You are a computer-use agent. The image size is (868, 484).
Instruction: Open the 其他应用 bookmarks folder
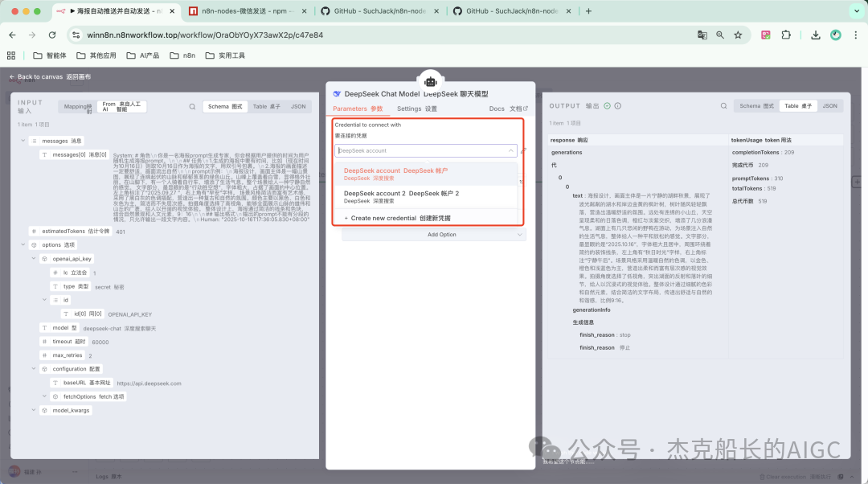[x=96, y=55]
